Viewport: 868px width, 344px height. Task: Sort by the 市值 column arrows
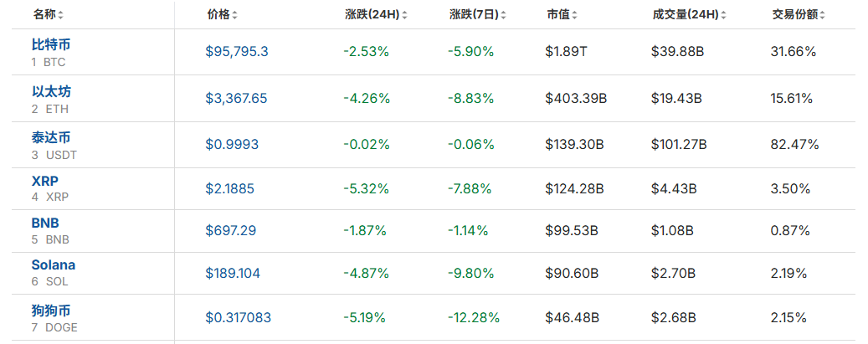575,15
